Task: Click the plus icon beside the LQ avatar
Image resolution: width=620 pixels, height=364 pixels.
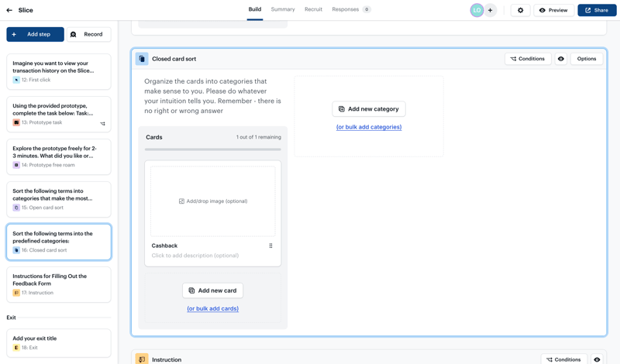Action: point(491,10)
